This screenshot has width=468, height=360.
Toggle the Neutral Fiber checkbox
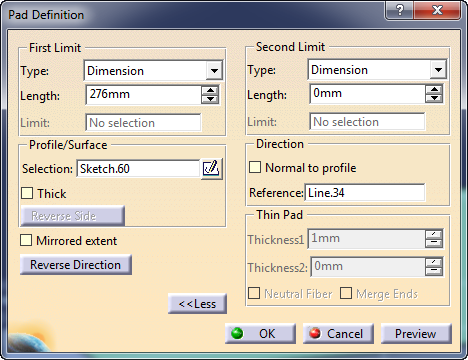[x=254, y=293]
